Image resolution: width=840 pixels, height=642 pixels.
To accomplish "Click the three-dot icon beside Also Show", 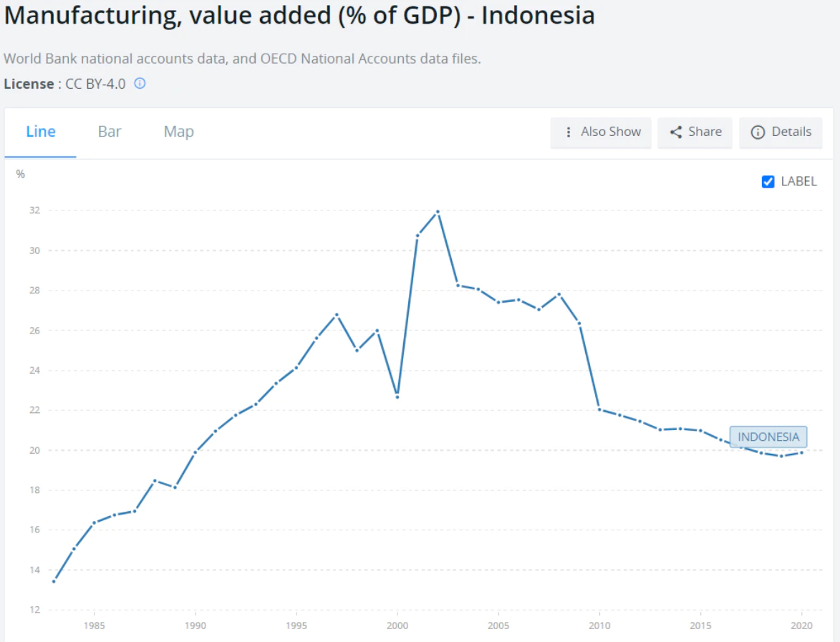I will [x=569, y=132].
